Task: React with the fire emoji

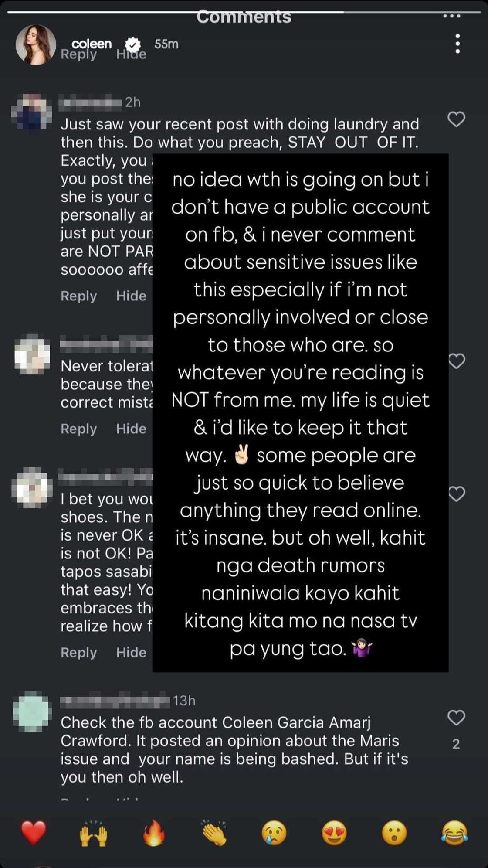Action: tap(154, 832)
